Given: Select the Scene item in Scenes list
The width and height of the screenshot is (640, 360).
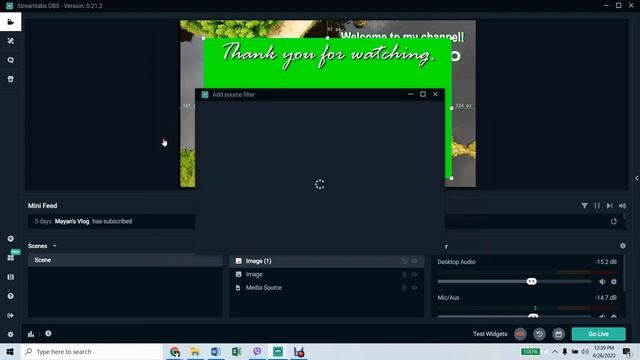Looking at the screenshot, I should tap(125, 260).
